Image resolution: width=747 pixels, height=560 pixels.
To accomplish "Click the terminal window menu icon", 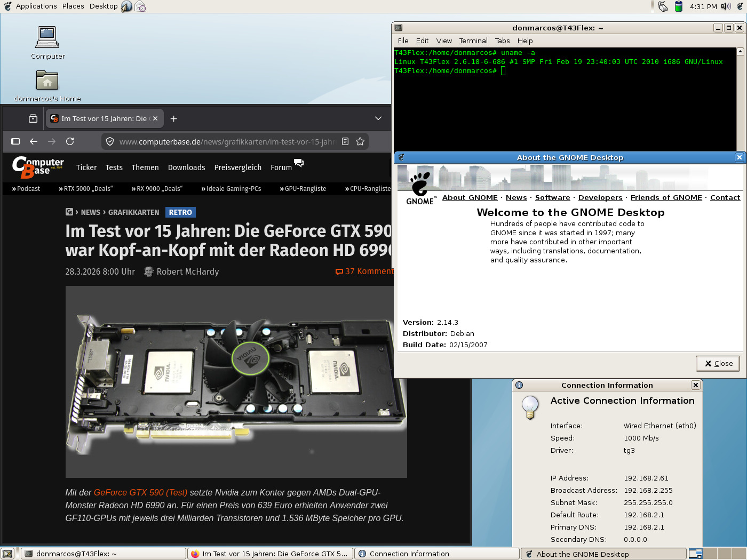I will point(399,28).
